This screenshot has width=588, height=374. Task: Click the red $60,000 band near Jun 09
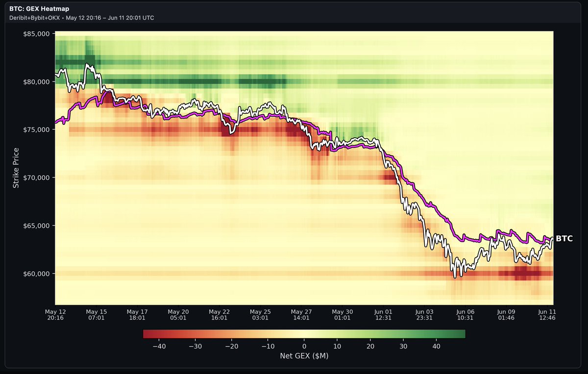click(x=527, y=273)
